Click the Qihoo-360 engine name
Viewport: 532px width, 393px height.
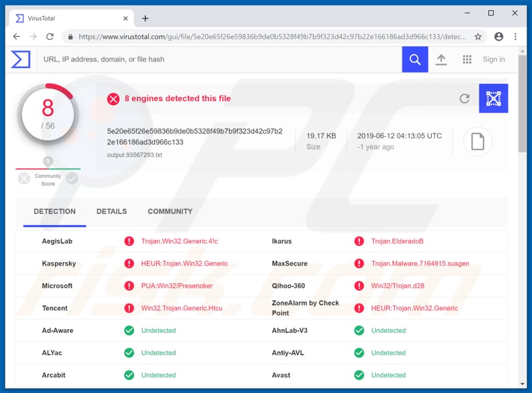(288, 286)
